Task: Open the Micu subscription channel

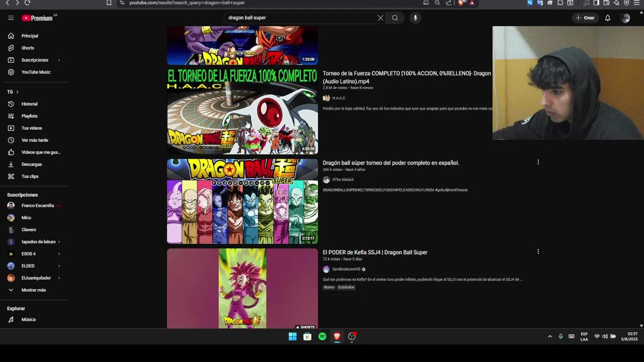Action: 26,218
